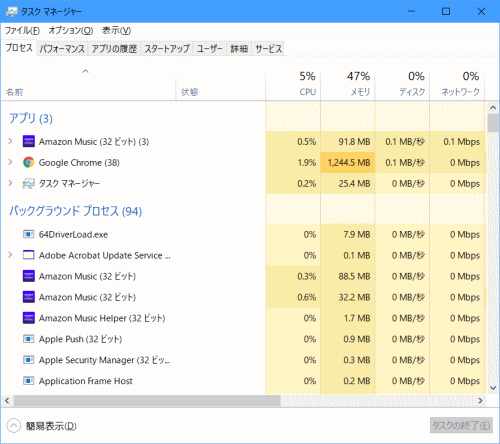
Task: Click the Apple Security Manager icon
Action: tap(28, 360)
